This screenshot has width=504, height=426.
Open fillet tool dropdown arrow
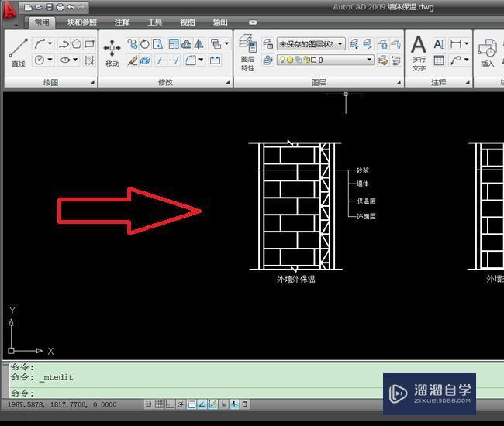click(x=201, y=60)
